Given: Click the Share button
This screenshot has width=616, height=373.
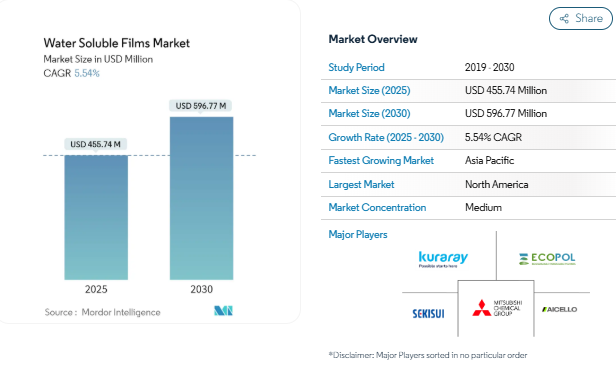Looking at the screenshot, I should [x=581, y=18].
